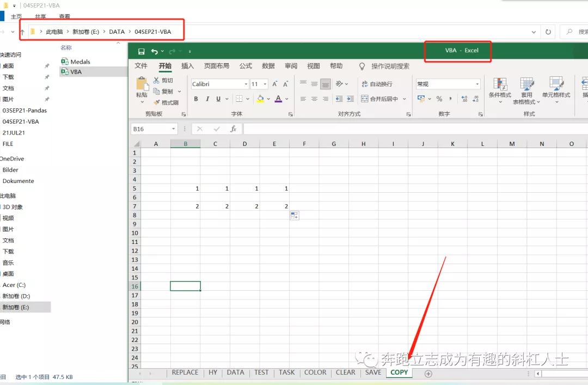Align text left
Screen dimensions: 588x385
pyautogui.click(x=303, y=99)
